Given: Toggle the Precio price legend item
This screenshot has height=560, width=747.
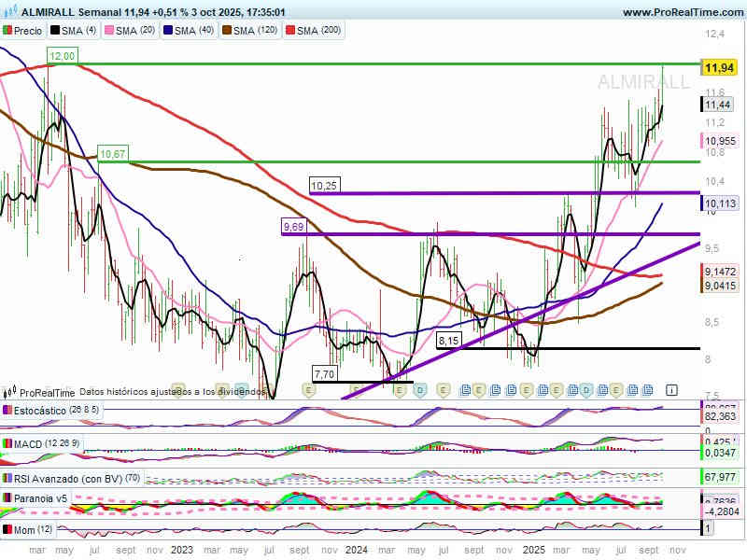Looking at the screenshot, I should pos(23,31).
